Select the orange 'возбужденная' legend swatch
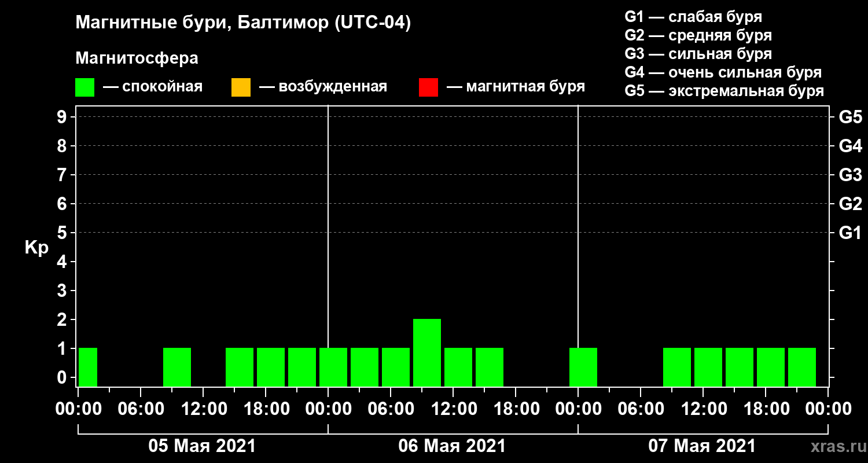The width and height of the screenshot is (868, 463). coord(241,87)
